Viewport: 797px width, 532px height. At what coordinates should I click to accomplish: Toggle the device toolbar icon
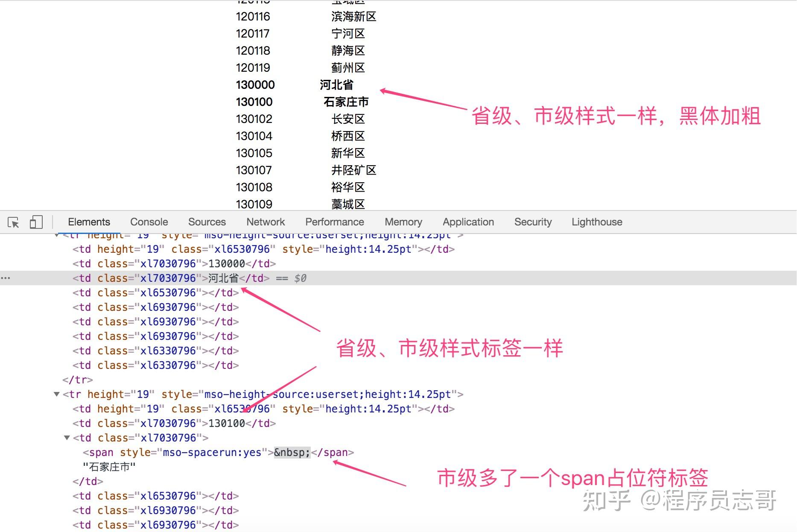point(36,222)
